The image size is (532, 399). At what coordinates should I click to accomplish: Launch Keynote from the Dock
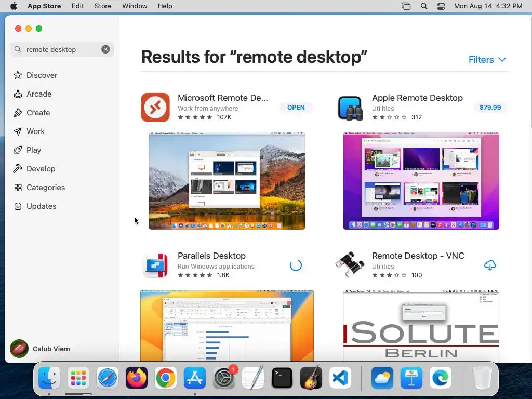pyautogui.click(x=411, y=378)
